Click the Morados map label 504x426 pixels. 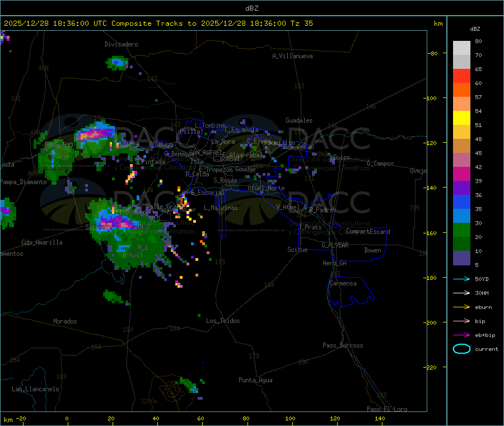(66, 321)
